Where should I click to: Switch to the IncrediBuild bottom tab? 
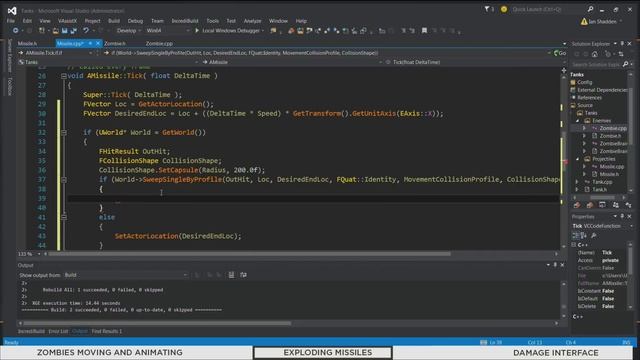(31, 331)
